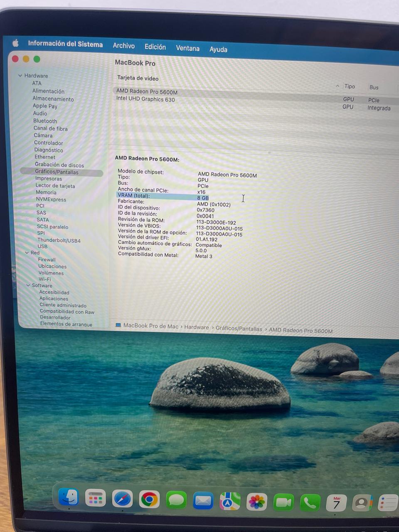Collapse the Red section
This screenshot has height=532, width=399.
27,253
